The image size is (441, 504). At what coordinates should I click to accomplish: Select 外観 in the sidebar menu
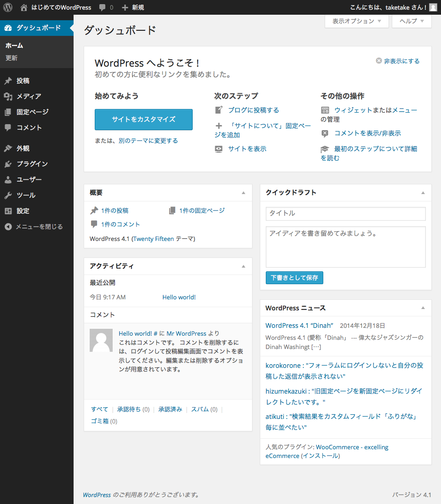pyautogui.click(x=23, y=149)
